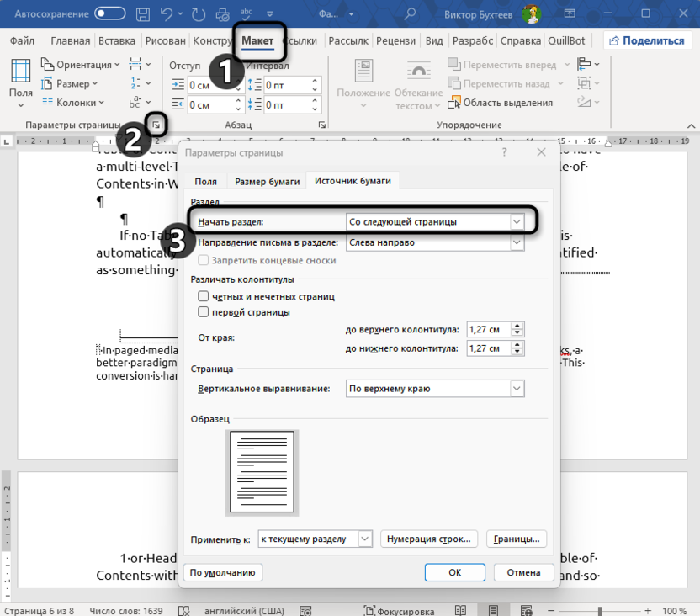
Task: Check the первой страницы checkbox
Action: (203, 311)
